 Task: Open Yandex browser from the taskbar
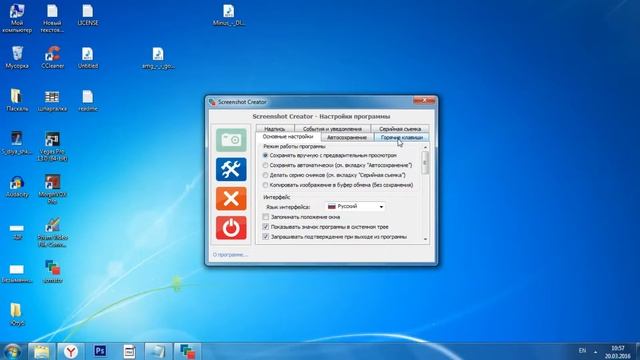tap(71, 351)
